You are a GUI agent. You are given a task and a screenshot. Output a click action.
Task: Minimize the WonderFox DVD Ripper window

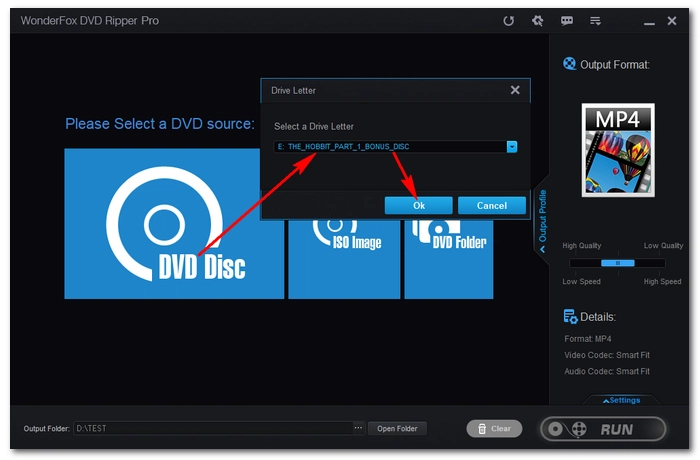coord(649,22)
